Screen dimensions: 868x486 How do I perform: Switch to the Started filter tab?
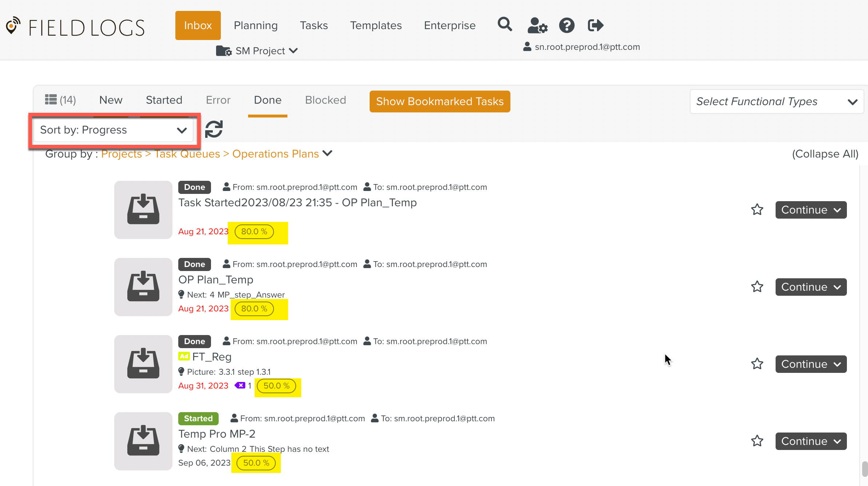164,100
